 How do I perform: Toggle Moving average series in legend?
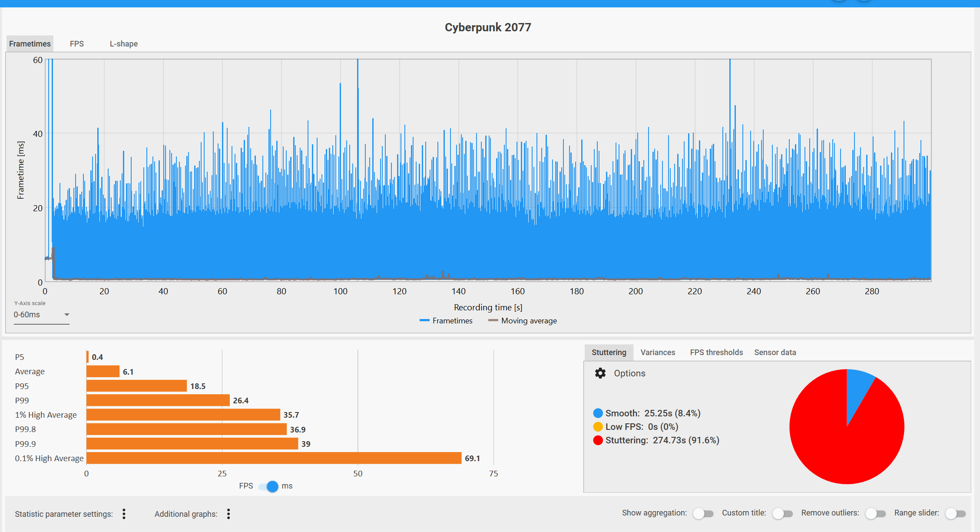pyautogui.click(x=523, y=321)
